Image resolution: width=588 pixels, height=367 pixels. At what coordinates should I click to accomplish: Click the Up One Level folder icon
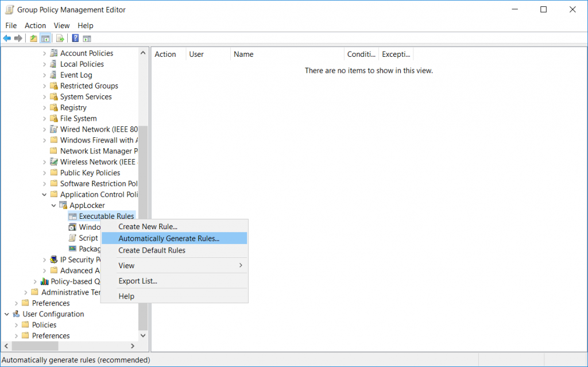[x=33, y=38]
